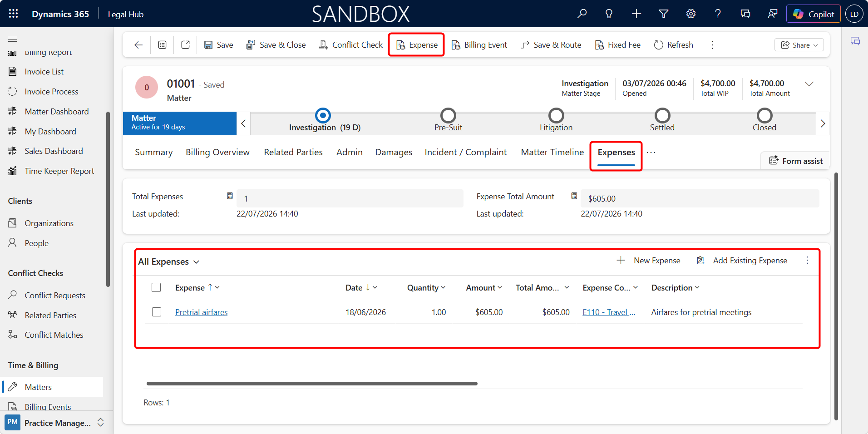
Task: Open the Incident / Complaint tab
Action: tap(466, 153)
